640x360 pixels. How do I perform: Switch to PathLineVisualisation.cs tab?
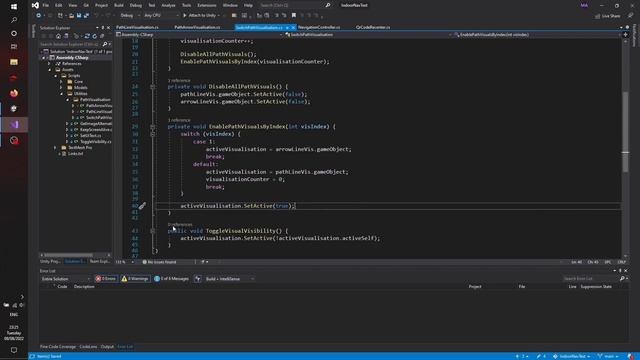138,27
